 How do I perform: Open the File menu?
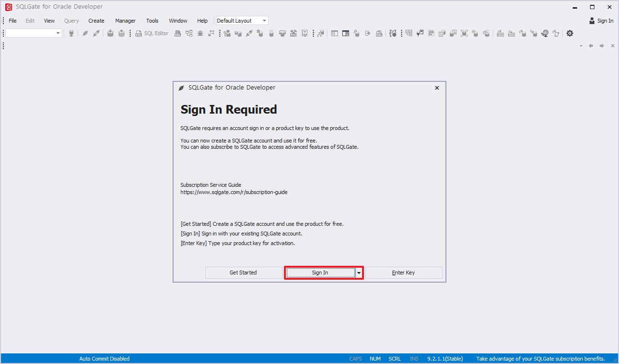click(13, 21)
